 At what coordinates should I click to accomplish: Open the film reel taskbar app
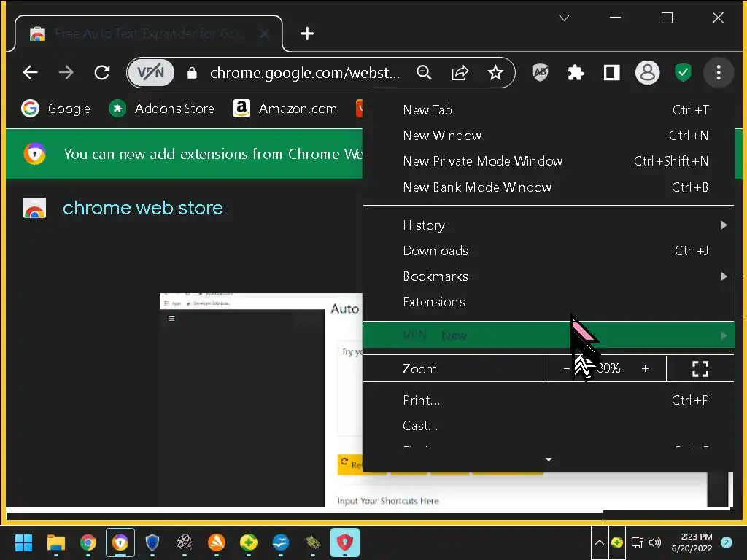(x=185, y=542)
